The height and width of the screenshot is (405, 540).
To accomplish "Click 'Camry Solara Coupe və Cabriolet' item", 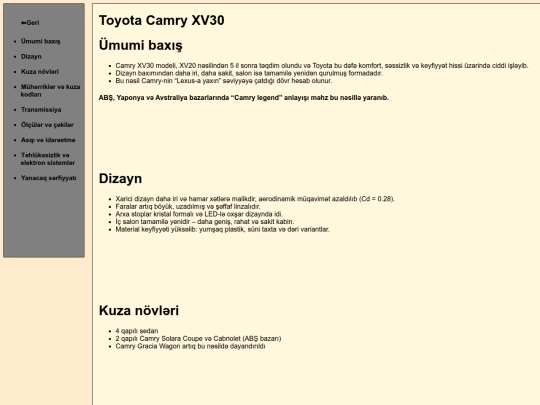I will [x=198, y=339].
